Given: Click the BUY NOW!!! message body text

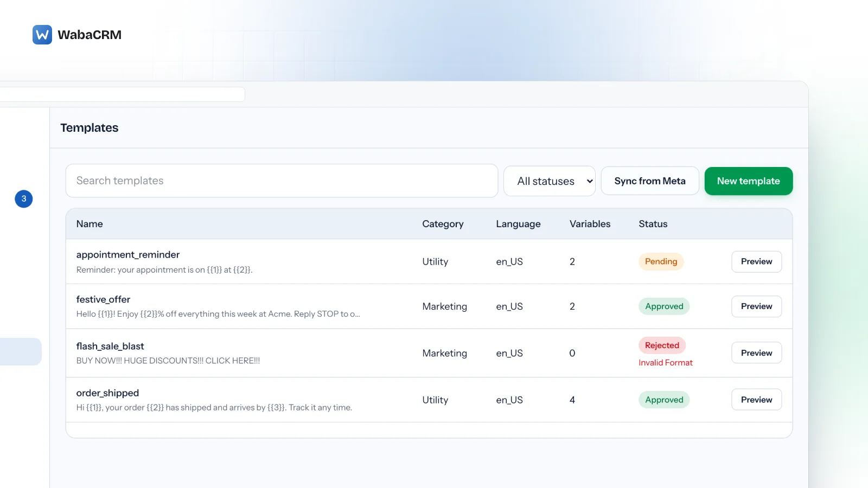Looking at the screenshot, I should pyautogui.click(x=168, y=361).
